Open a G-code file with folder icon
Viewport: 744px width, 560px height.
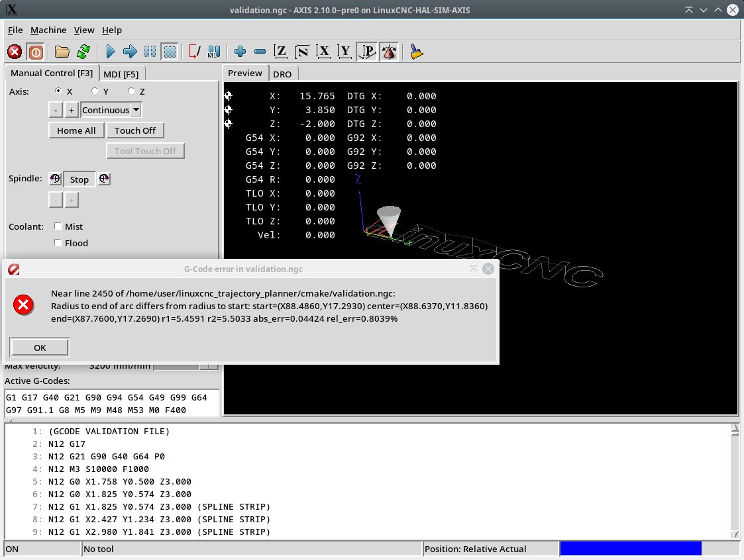pyautogui.click(x=62, y=52)
